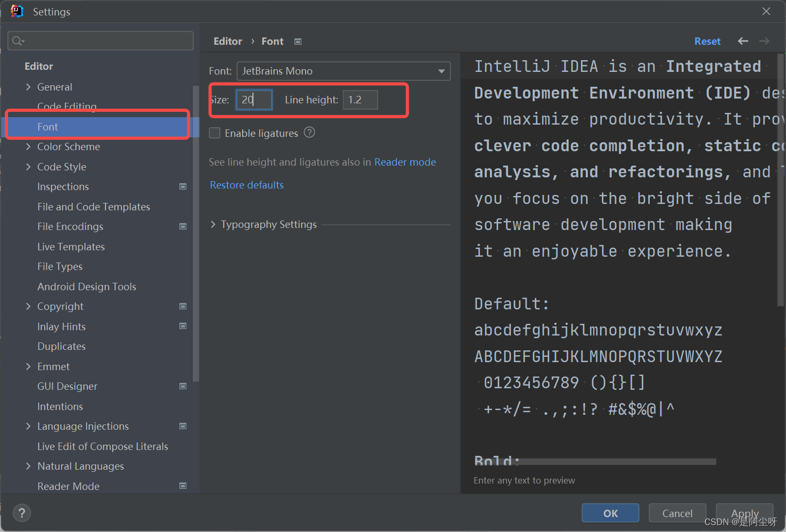Open Inspections settings page
The image size is (786, 532).
click(63, 186)
